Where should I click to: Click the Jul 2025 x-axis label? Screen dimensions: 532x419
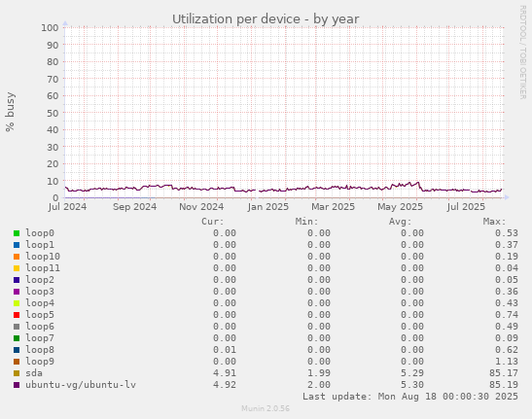click(466, 207)
